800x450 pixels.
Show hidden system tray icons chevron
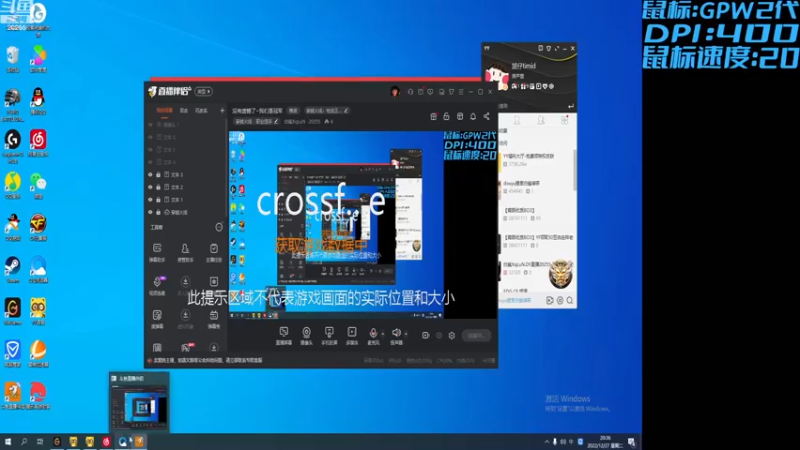tap(546, 442)
